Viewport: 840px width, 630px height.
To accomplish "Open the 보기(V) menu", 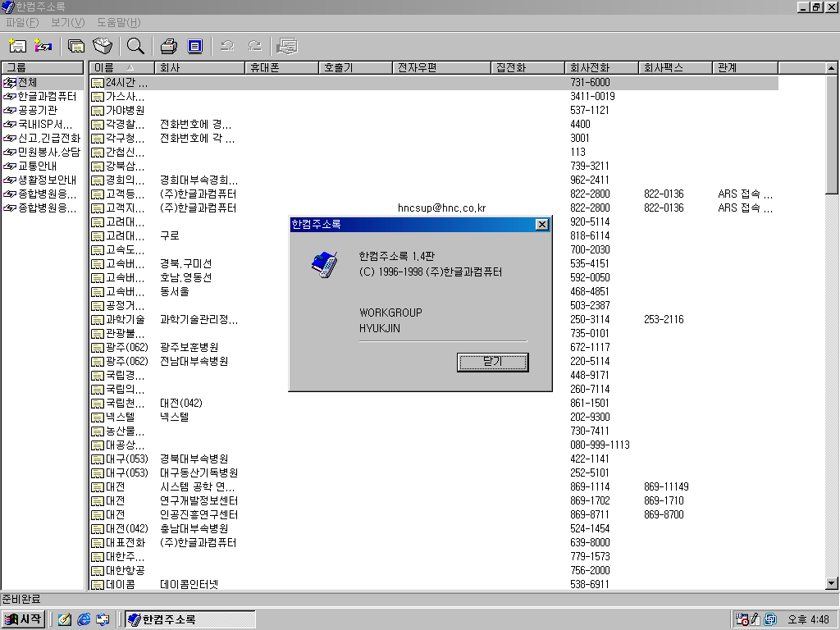I will click(x=68, y=22).
